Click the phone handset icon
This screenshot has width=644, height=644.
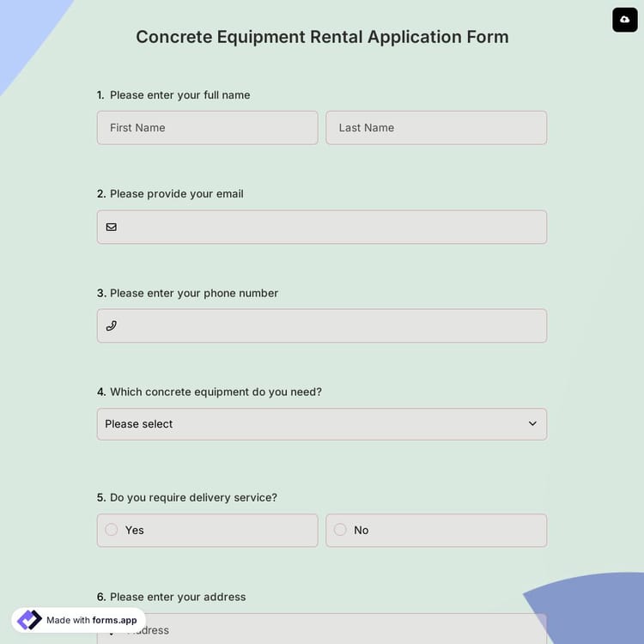pos(112,326)
